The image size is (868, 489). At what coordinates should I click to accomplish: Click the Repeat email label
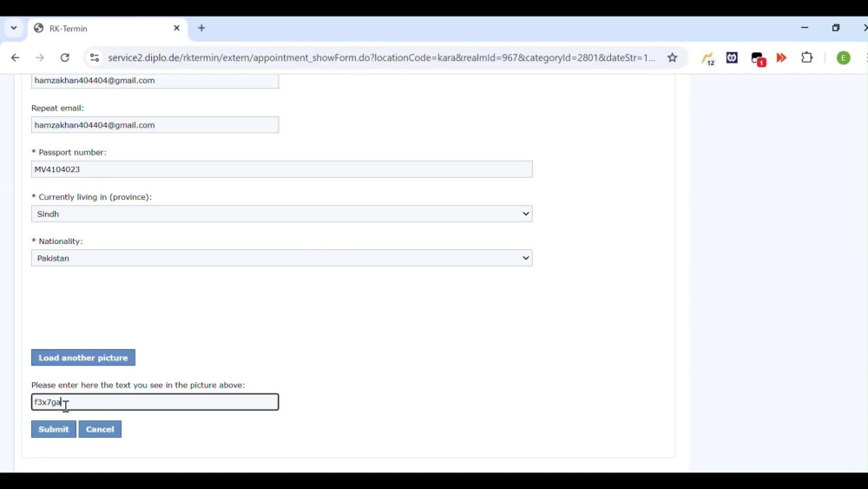57,108
